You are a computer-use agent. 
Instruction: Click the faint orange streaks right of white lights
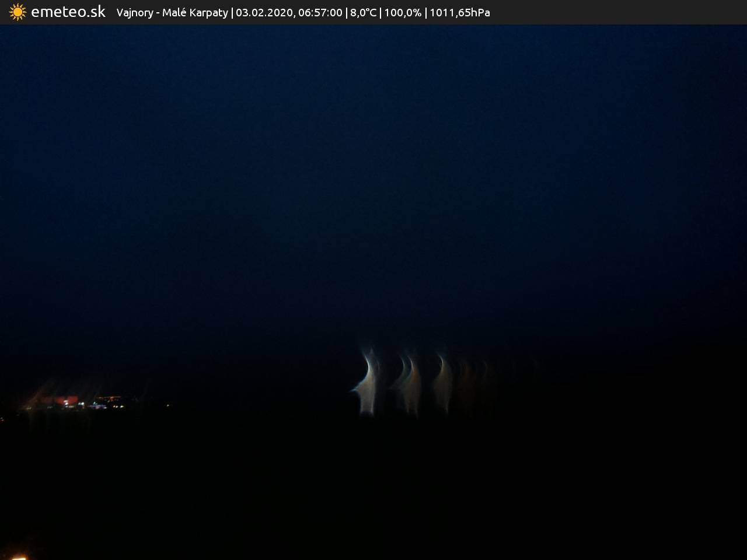tap(476, 379)
